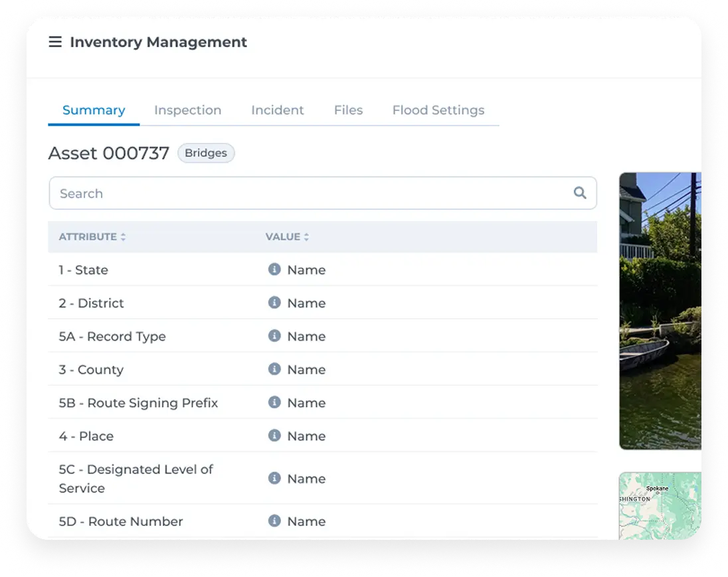728x577 pixels.
Task: Click the Bridges asset type badge
Action: 206,153
